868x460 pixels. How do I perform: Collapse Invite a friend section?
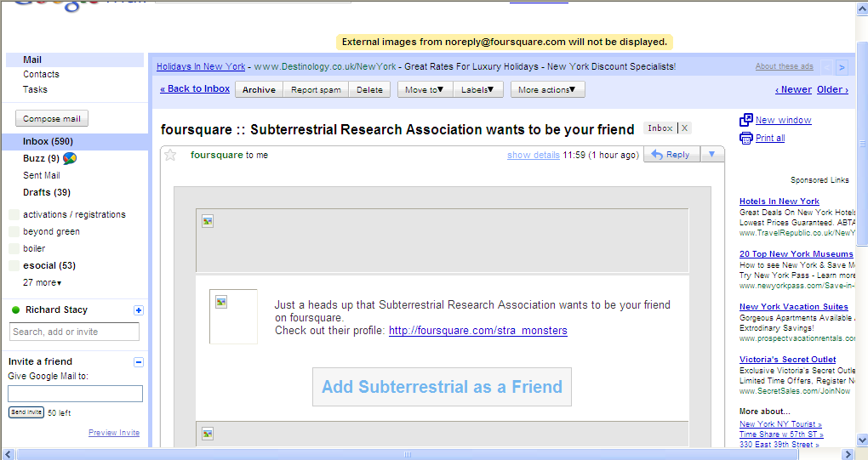click(x=139, y=362)
